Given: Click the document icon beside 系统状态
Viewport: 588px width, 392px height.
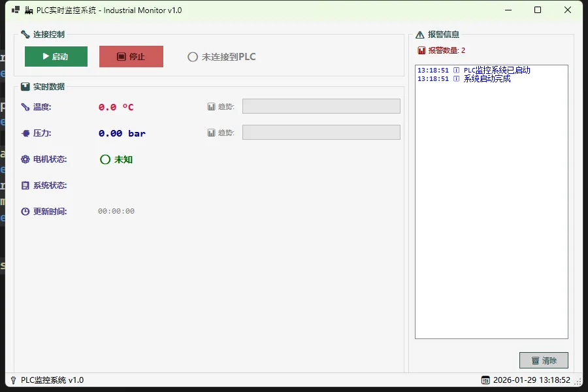Looking at the screenshot, I should point(25,186).
